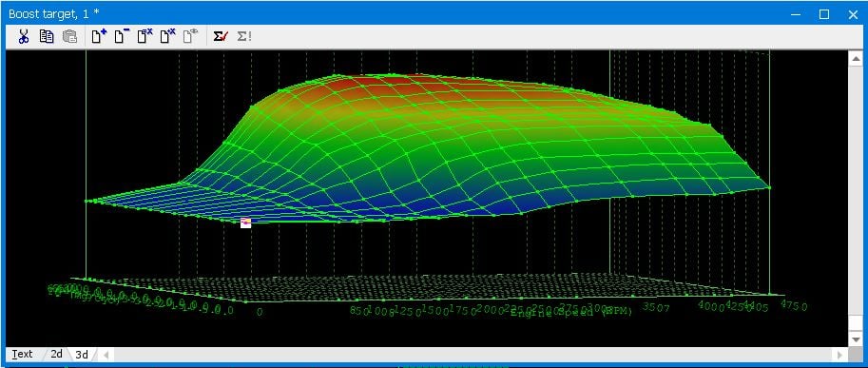Click the highlighted cursor marker on surface
868x368 pixels.
coord(246,223)
